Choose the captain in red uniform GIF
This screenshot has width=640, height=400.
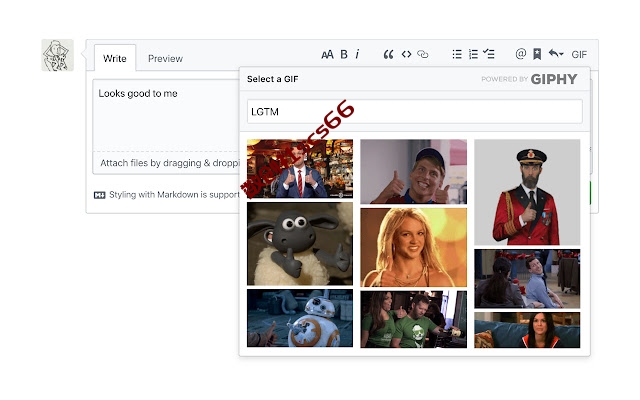pyautogui.click(x=527, y=192)
